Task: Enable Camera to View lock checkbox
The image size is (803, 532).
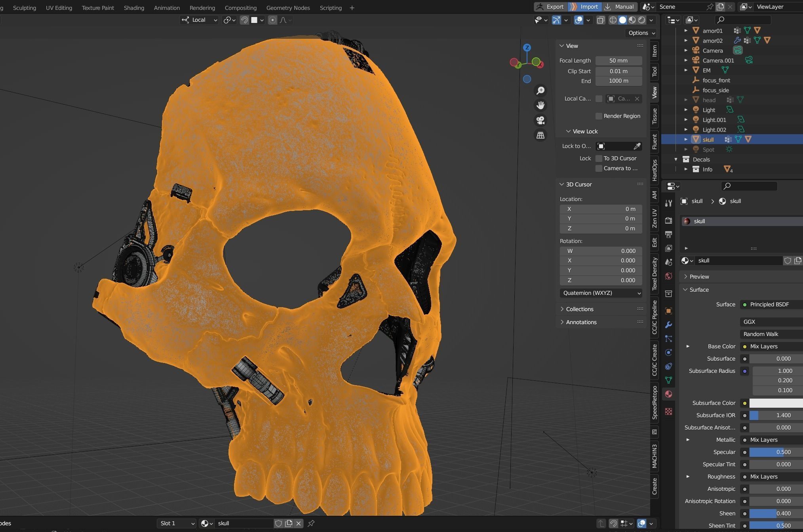Action: coord(599,168)
